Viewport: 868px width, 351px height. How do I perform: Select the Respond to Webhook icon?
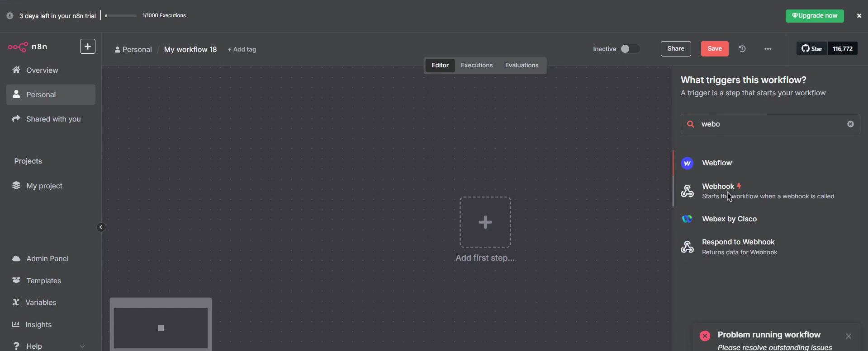click(687, 247)
